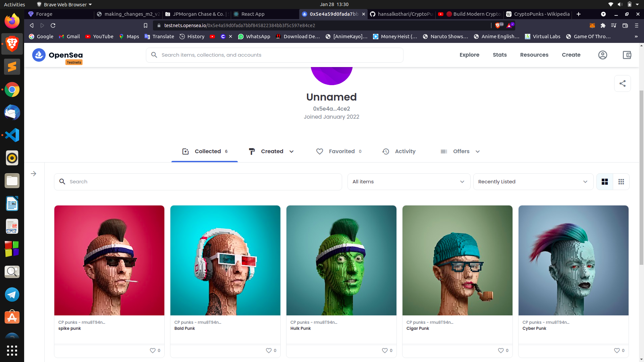Click the MetaMask fox extension icon

(x=592, y=25)
